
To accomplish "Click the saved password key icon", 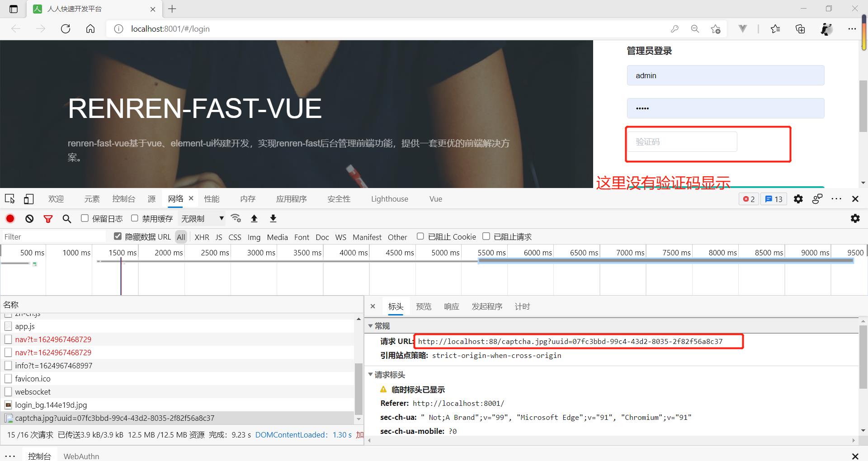I will [x=675, y=29].
